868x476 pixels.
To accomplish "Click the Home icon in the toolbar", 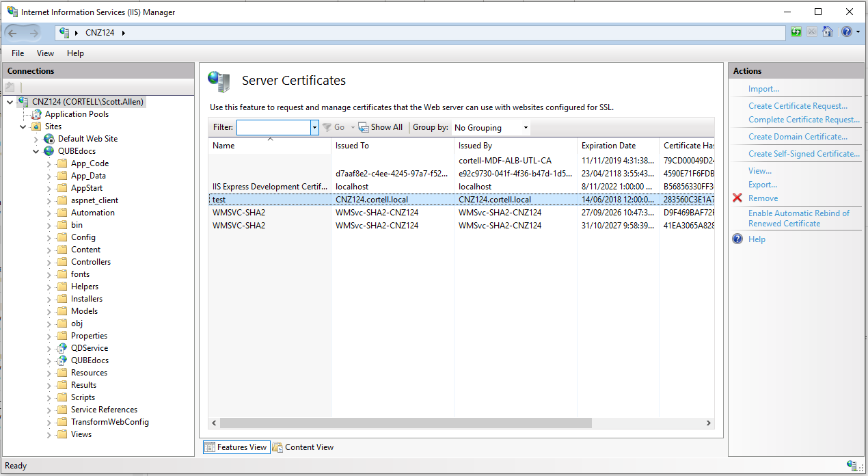I will point(828,32).
